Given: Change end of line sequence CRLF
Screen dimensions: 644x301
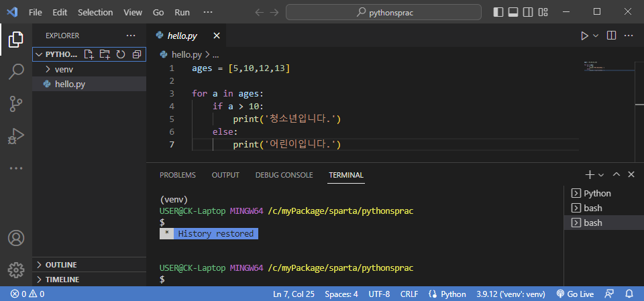Looking at the screenshot, I should 409,294.
